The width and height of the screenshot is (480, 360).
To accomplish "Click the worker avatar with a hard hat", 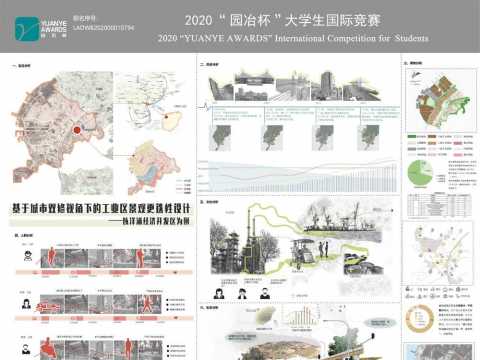I will (x=28, y=256).
